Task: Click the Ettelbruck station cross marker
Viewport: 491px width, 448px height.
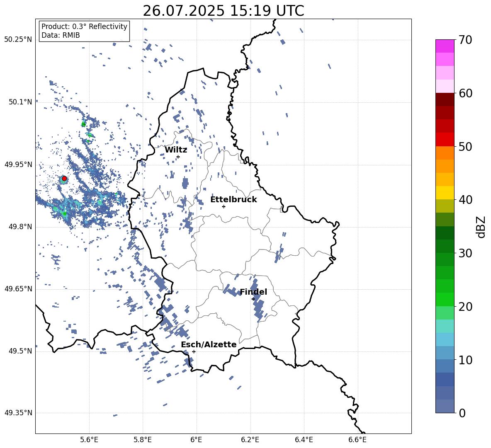Action: [224, 206]
